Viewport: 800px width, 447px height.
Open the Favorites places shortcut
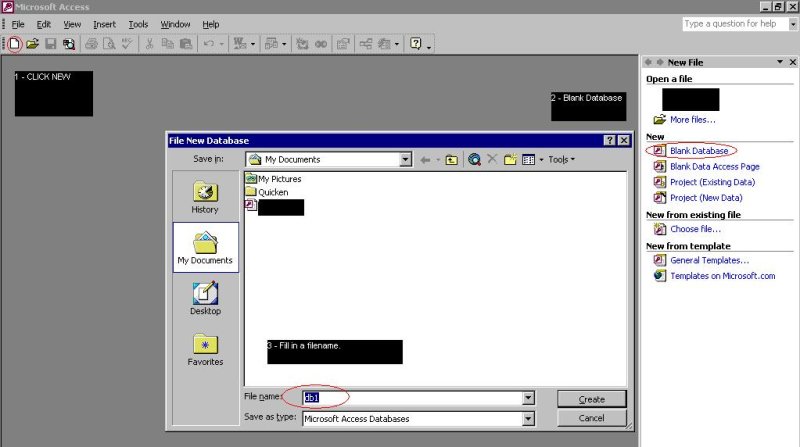(205, 350)
